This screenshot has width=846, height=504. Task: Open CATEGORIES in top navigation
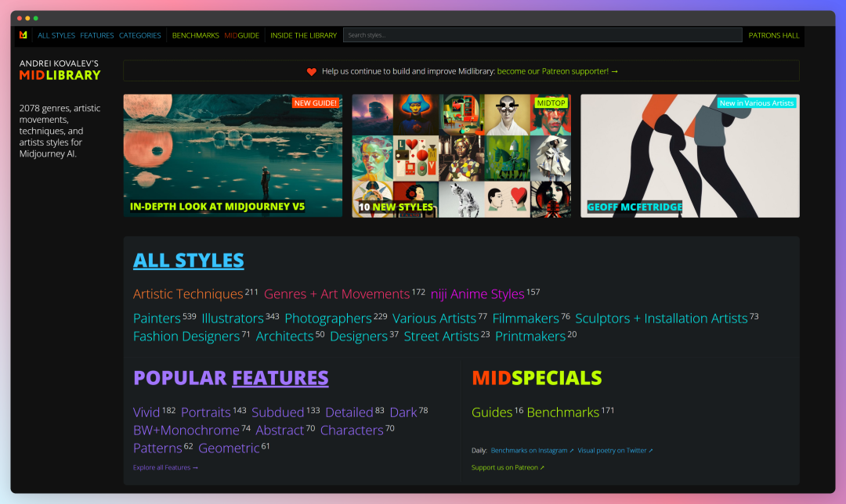click(139, 35)
